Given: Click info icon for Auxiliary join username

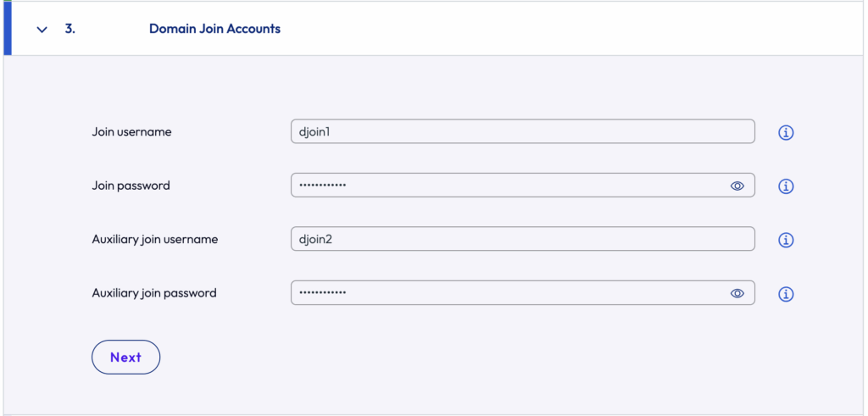Looking at the screenshot, I should tap(786, 240).
